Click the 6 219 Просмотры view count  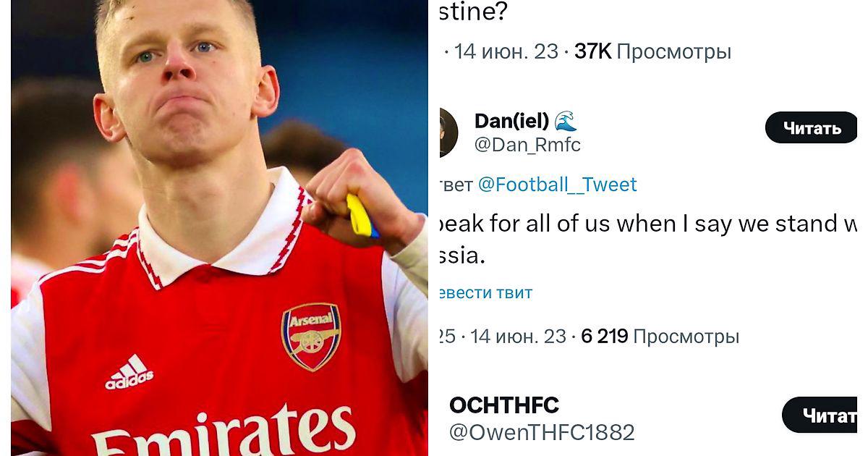[660, 336]
